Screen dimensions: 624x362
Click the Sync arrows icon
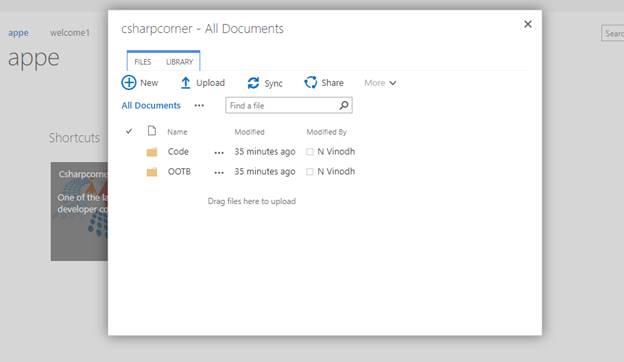pos(254,83)
